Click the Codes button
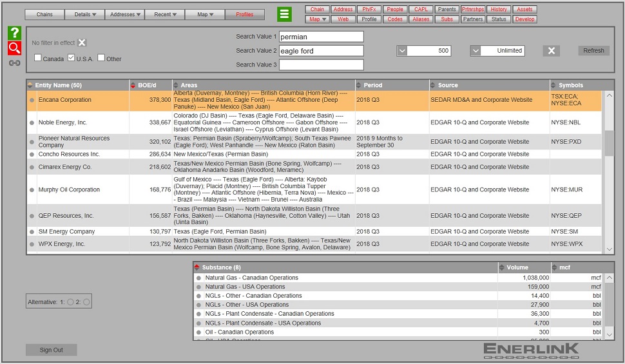Viewport: 625px width, 364px height. tap(395, 19)
